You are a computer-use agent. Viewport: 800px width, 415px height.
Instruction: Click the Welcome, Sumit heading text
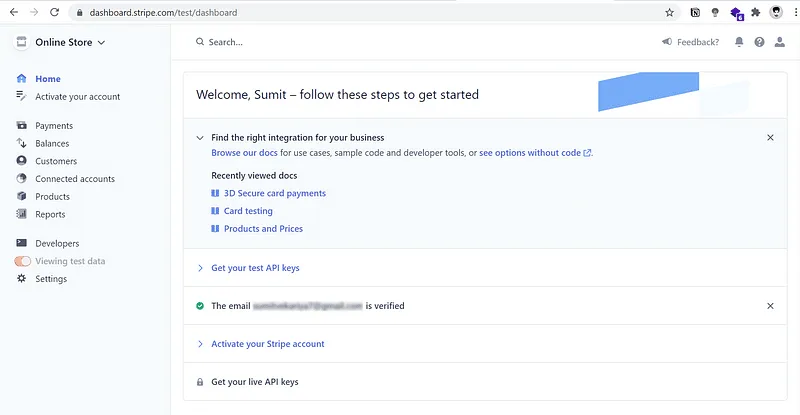click(x=337, y=94)
